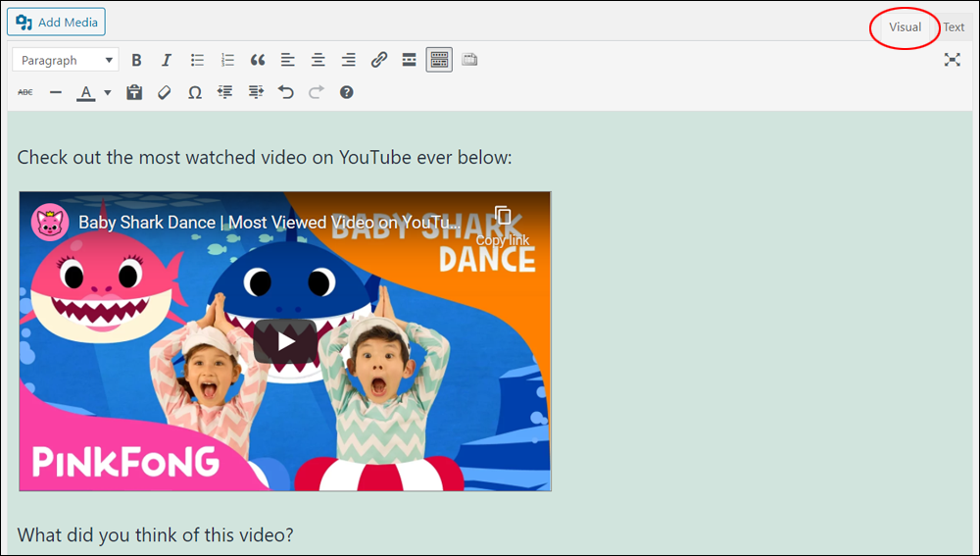Viewport: 980px width, 556px height.
Task: Open the special character omega picker
Action: point(195,92)
